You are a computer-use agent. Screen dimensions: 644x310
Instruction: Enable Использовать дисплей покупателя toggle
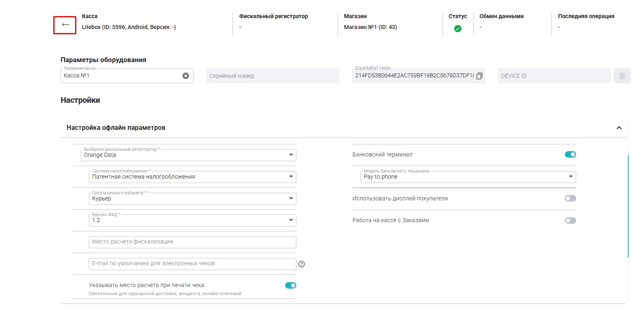570,198
